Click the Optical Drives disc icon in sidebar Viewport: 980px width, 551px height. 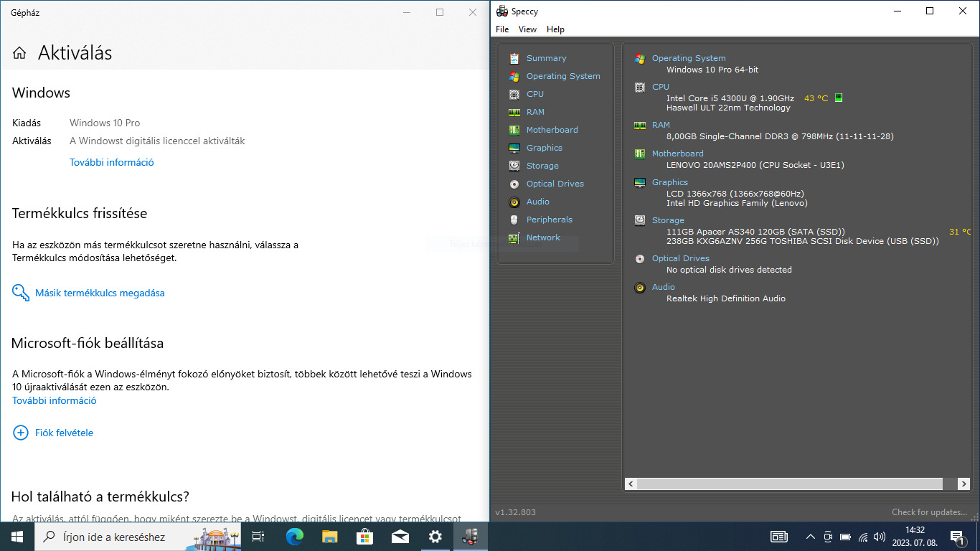click(514, 184)
